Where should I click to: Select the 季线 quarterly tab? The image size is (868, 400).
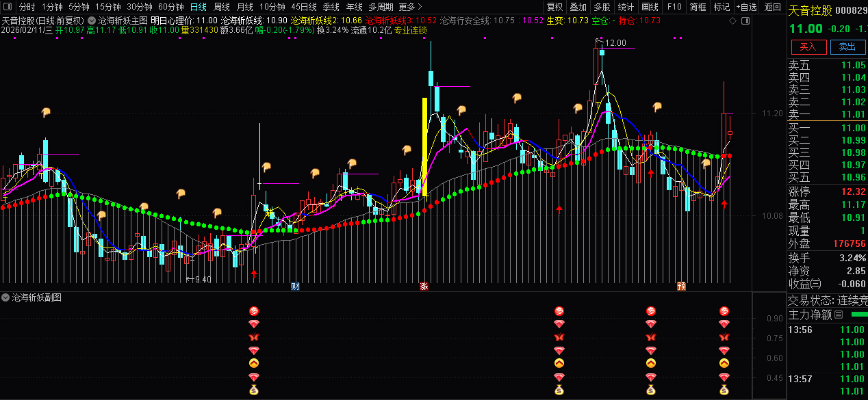pos(331,7)
